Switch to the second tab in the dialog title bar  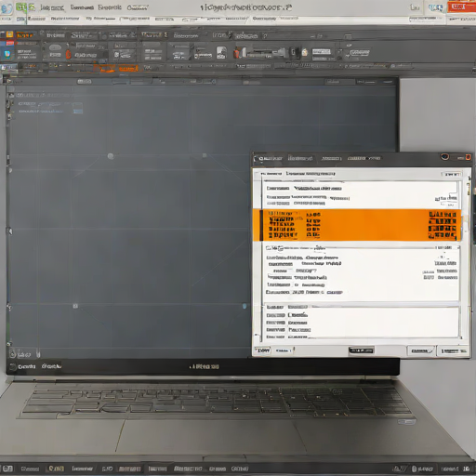[x=299, y=158]
